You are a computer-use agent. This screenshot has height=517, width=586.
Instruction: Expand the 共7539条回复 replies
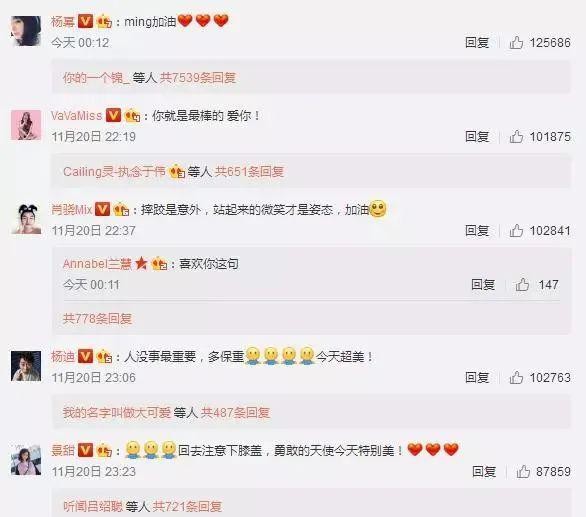click(198, 78)
